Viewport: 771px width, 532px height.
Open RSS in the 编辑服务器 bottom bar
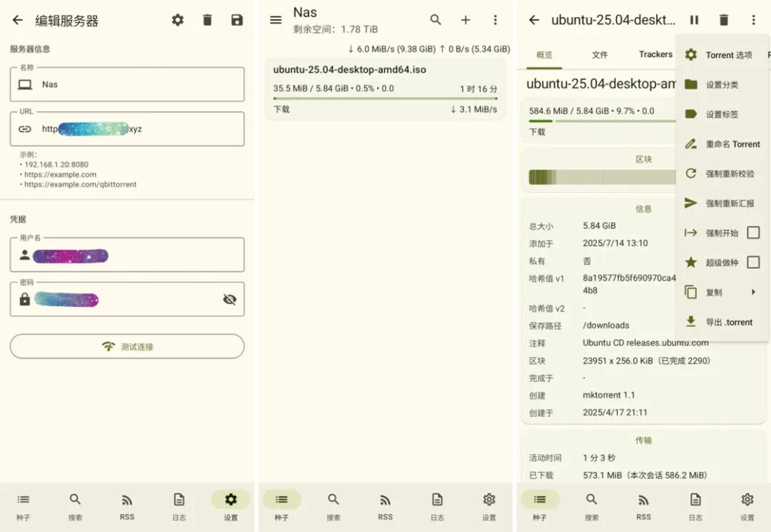pos(127,506)
